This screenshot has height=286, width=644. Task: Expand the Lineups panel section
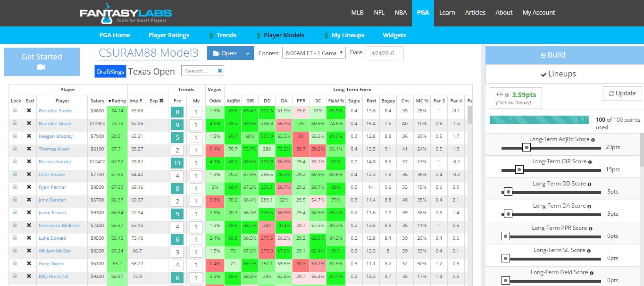pyautogui.click(x=559, y=74)
